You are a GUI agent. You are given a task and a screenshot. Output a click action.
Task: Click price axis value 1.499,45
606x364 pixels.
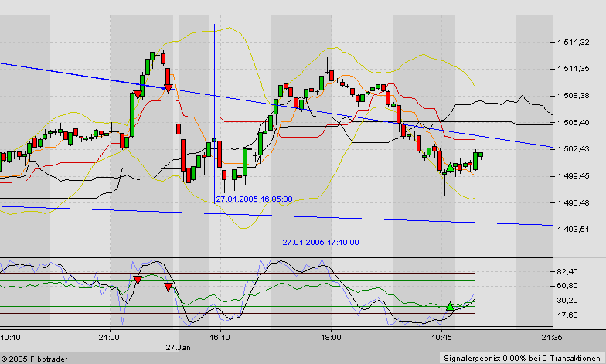574,176
